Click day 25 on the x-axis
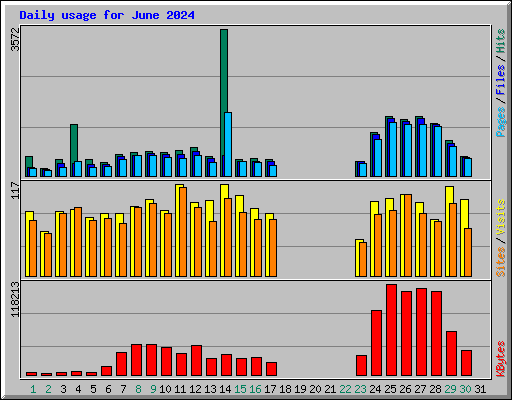Screen dimensions: 512x400 coord(390,389)
